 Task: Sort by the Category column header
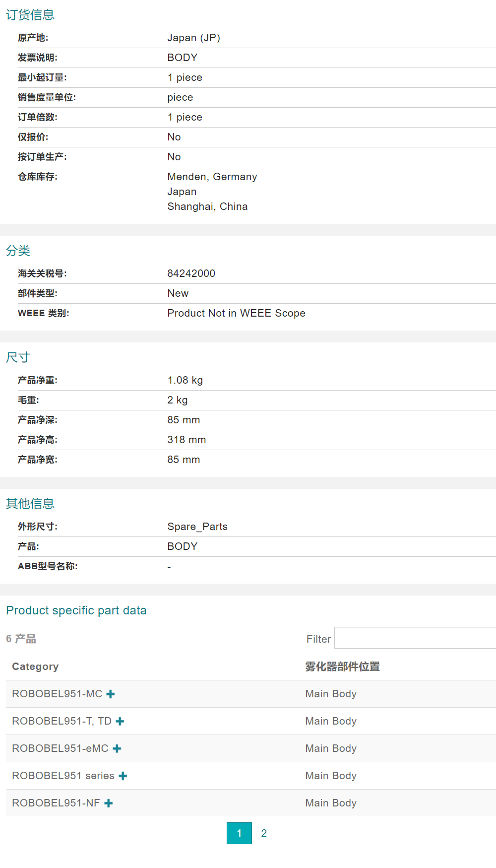click(x=35, y=667)
